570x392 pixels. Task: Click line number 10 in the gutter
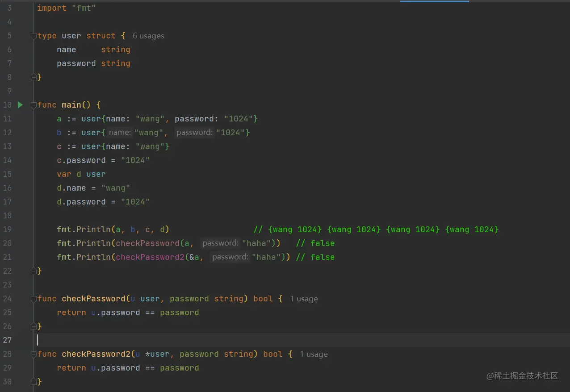coord(7,105)
